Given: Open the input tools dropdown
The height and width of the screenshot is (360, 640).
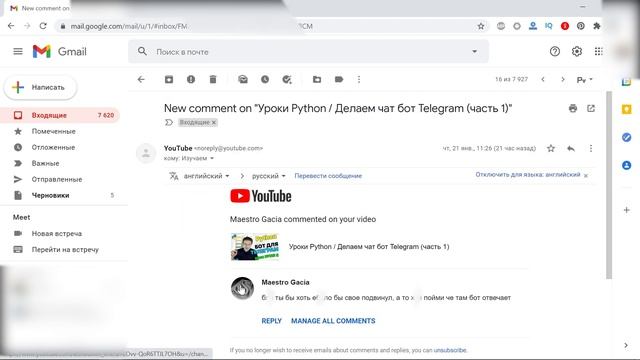Looking at the screenshot, I should [x=584, y=80].
